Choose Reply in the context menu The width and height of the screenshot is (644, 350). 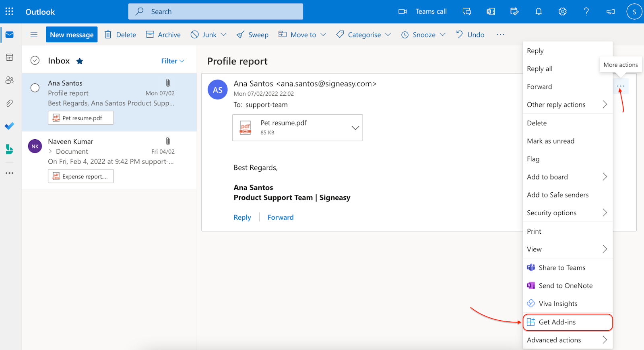click(x=568, y=51)
